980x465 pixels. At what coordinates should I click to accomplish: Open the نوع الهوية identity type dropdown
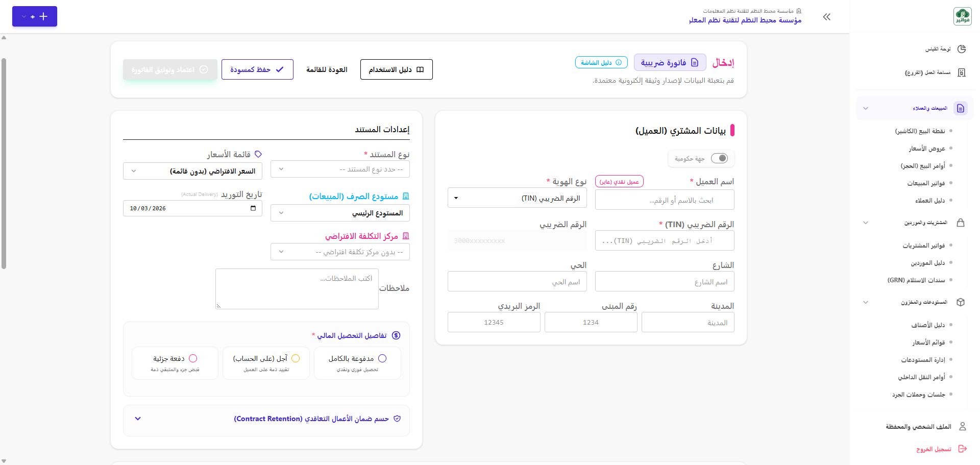[x=517, y=198]
